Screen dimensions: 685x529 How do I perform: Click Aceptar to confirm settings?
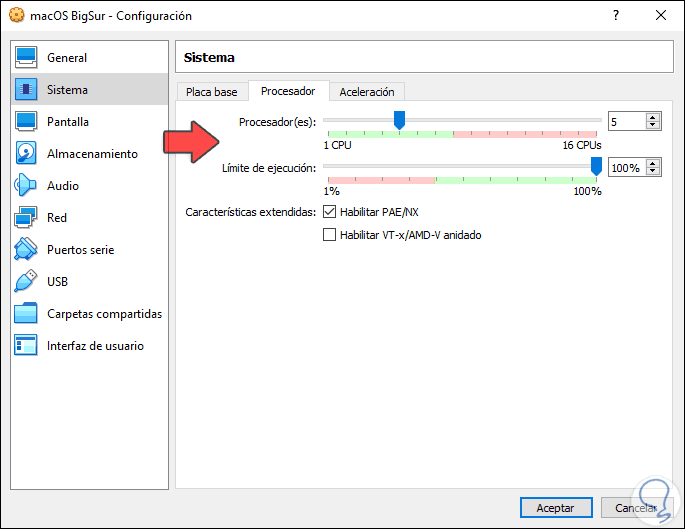[556, 508]
